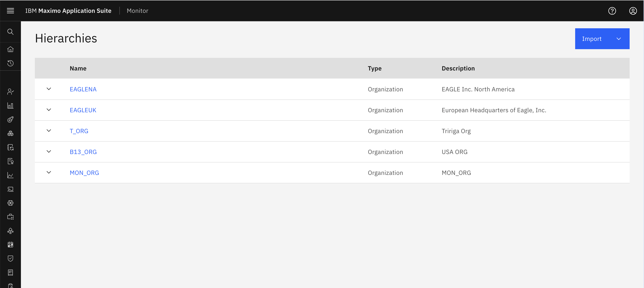Open the EAGLENA hierarchy link

click(x=83, y=89)
